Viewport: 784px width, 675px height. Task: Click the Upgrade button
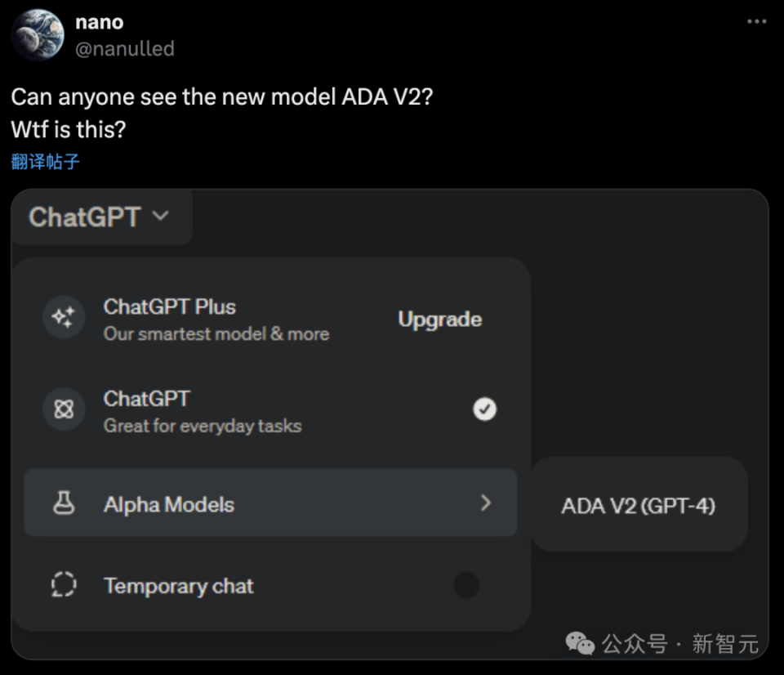tap(439, 320)
